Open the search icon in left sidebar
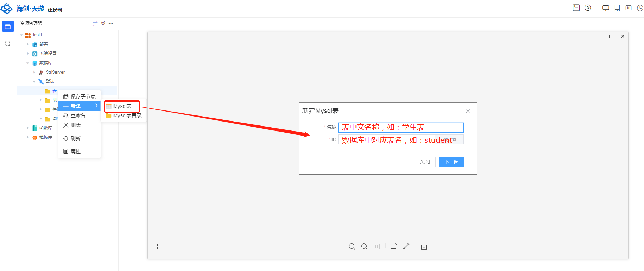This screenshot has height=271, width=644. (x=8, y=44)
